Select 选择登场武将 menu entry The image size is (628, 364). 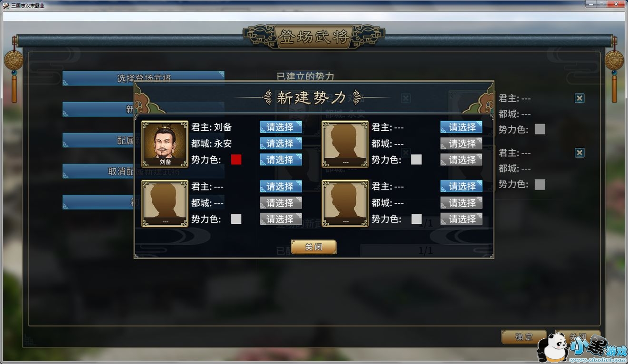(143, 78)
